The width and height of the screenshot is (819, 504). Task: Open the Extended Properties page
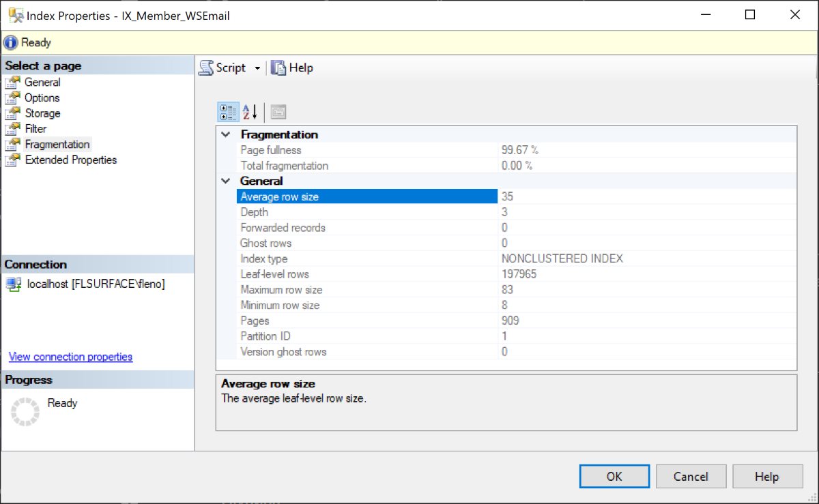[71, 160]
